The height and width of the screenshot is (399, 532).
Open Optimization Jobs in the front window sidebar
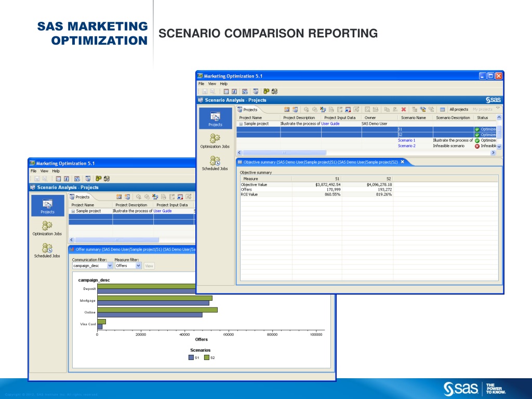point(215,141)
